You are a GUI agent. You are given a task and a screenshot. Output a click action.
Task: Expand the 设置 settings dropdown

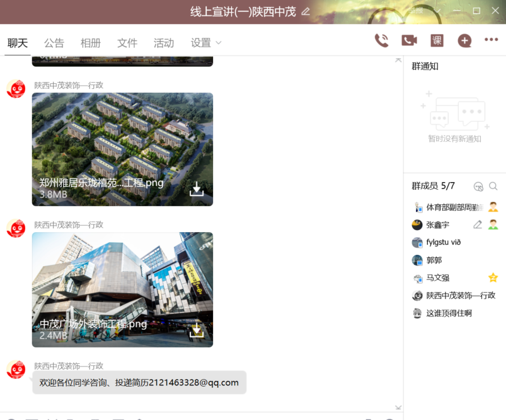point(206,43)
